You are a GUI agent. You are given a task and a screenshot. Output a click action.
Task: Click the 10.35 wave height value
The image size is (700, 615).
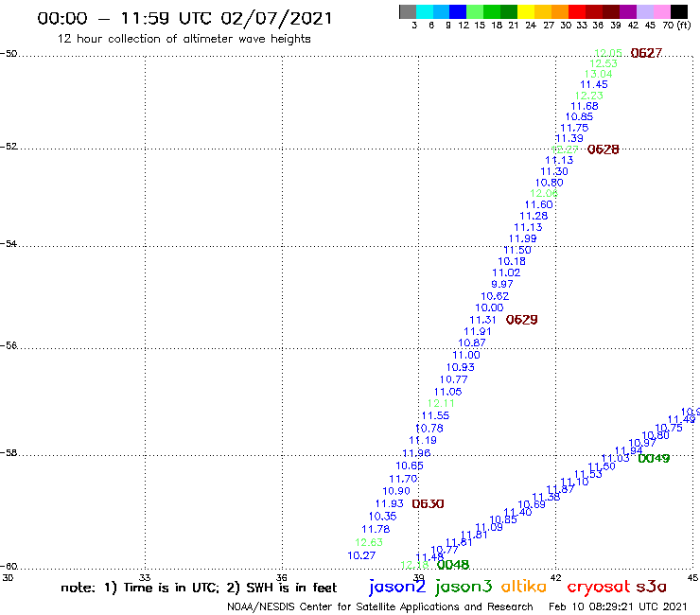click(382, 517)
